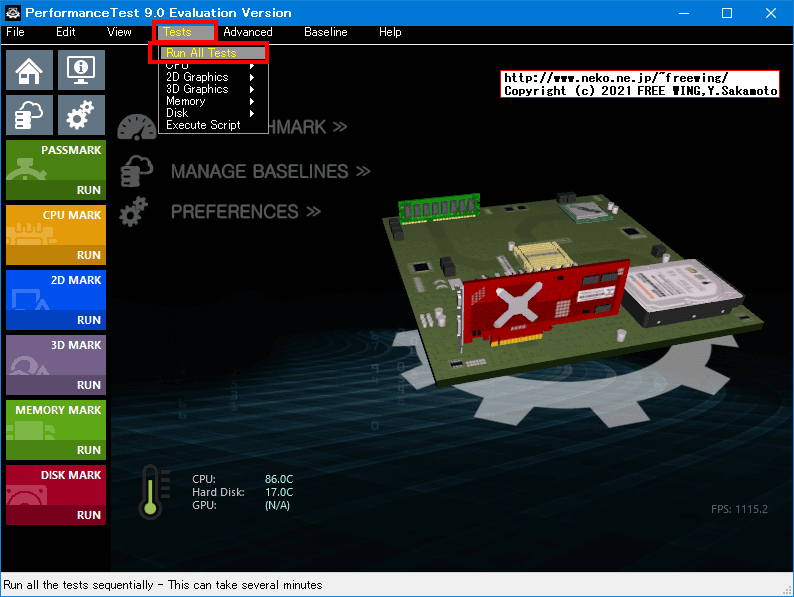Open the System Information monitor icon
Viewport: 794px width, 597px height.
[81, 70]
